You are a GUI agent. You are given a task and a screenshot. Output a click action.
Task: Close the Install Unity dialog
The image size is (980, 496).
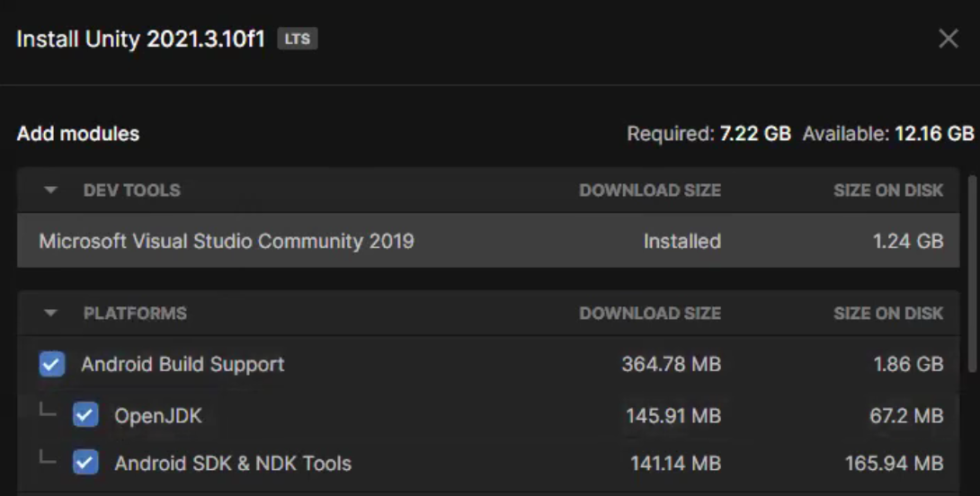pyautogui.click(x=949, y=39)
